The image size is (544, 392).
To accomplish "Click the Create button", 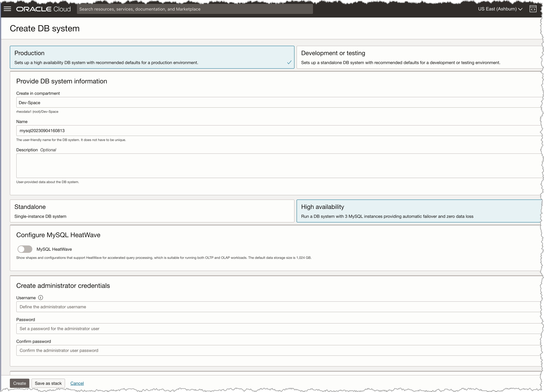I will [x=19, y=383].
